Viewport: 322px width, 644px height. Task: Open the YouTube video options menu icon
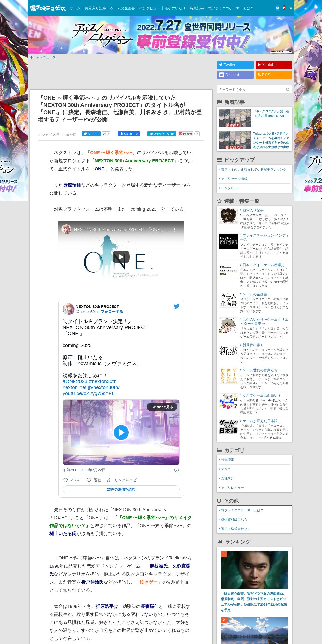(x=175, y=229)
